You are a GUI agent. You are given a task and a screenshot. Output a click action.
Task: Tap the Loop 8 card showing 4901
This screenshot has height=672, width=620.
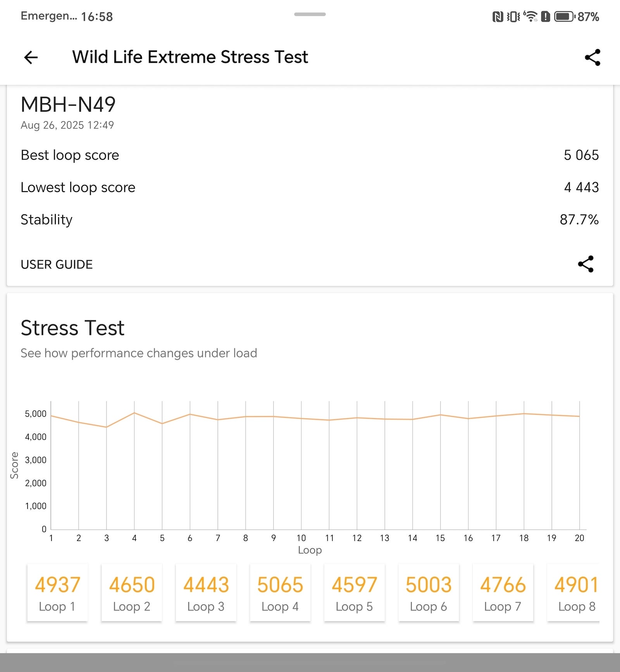click(x=573, y=592)
